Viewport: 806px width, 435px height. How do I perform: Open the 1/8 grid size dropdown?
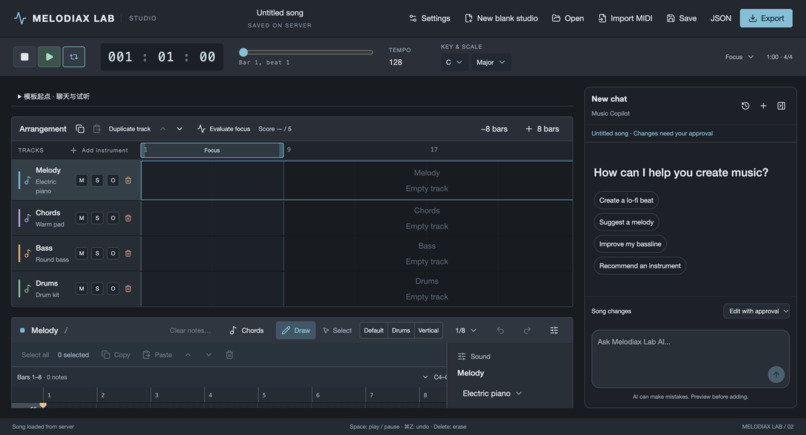(466, 331)
